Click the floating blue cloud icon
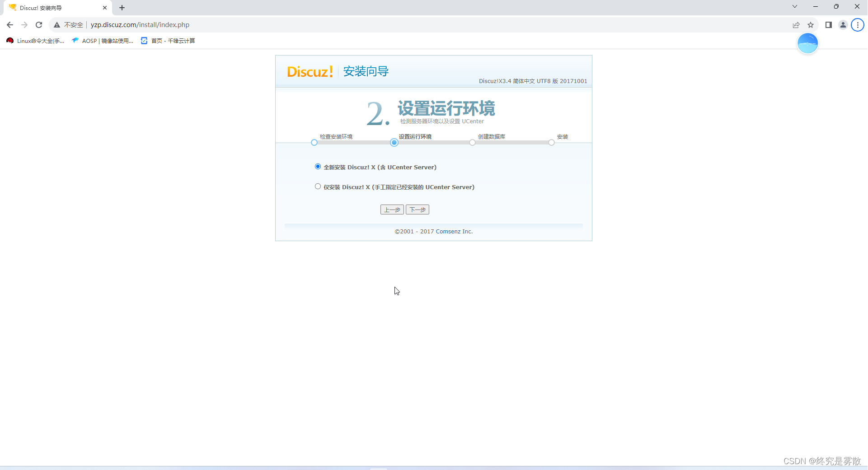 (808, 43)
